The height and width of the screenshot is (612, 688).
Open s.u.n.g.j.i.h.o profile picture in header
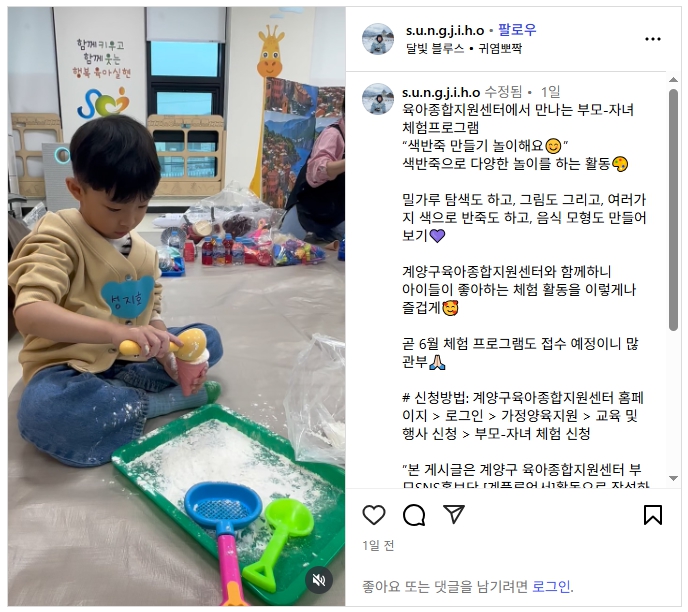tap(378, 39)
